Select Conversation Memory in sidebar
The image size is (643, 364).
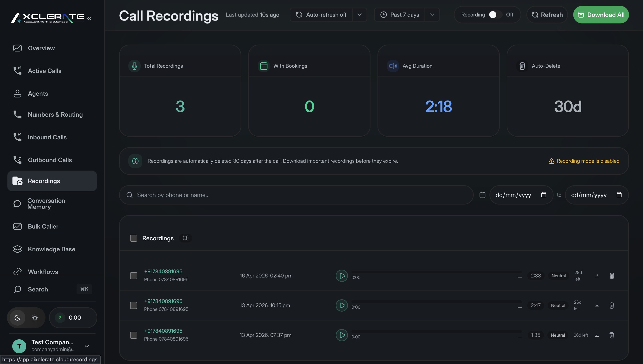tap(46, 203)
